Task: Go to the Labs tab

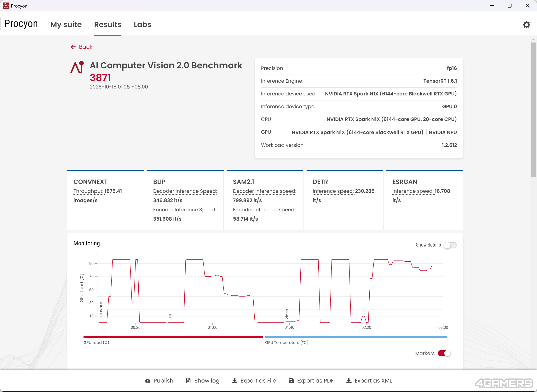Action: tap(142, 25)
